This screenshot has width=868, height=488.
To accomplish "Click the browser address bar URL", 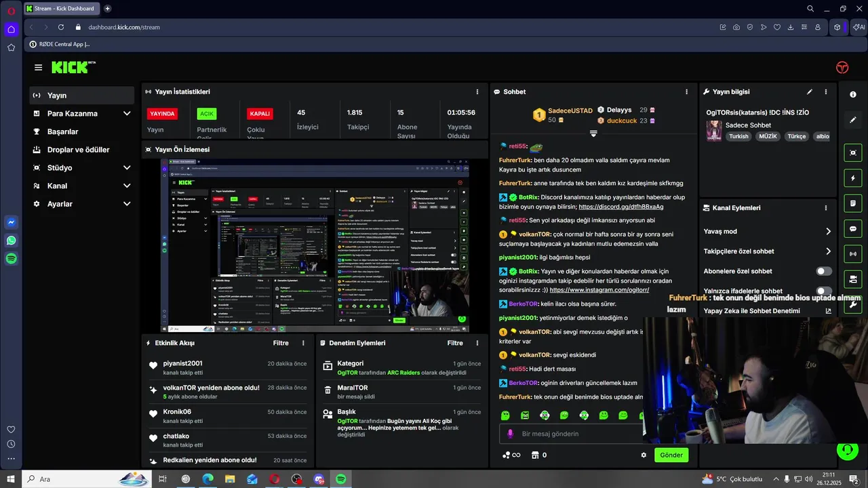I will [x=124, y=27].
